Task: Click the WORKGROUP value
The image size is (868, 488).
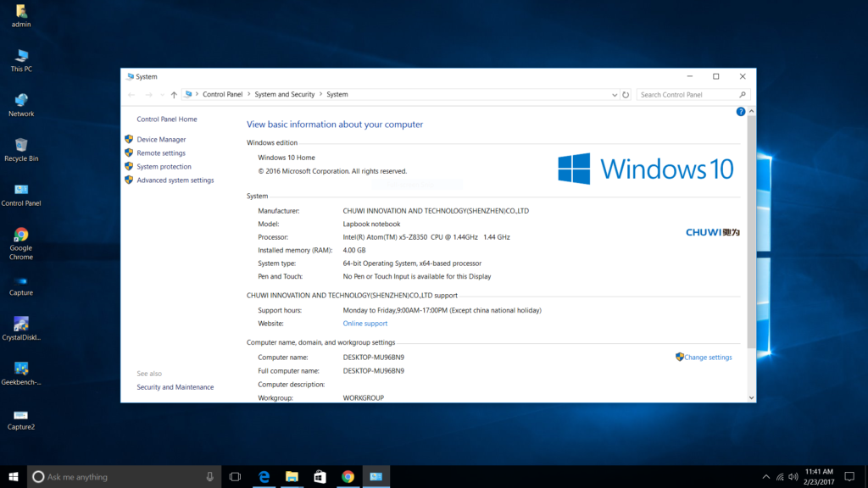Action: (363, 398)
